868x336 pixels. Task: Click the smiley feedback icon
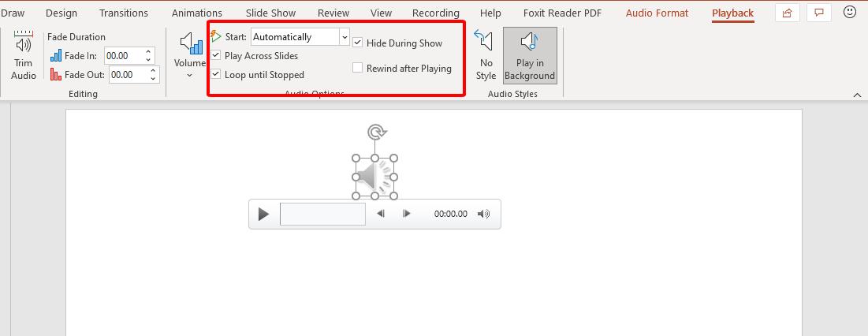point(850,12)
